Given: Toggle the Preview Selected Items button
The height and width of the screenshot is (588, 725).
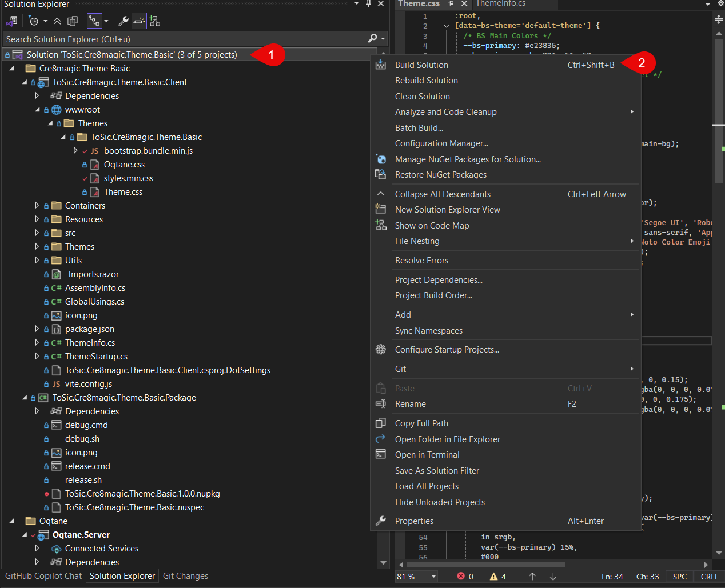Looking at the screenshot, I should point(139,22).
